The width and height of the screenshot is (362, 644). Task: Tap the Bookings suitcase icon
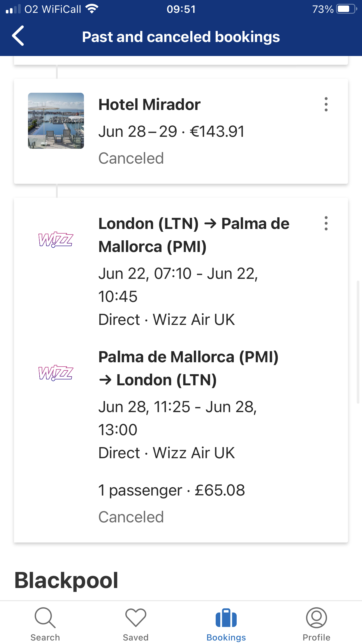pyautogui.click(x=226, y=618)
